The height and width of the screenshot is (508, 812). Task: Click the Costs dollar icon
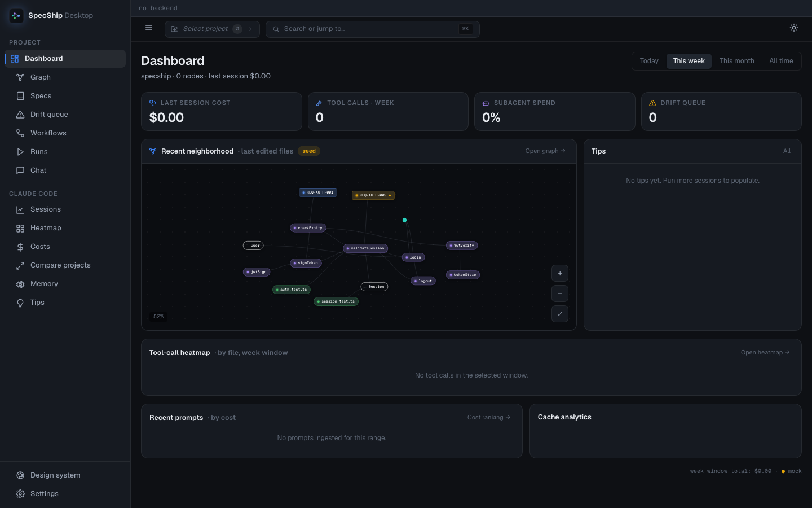point(20,247)
